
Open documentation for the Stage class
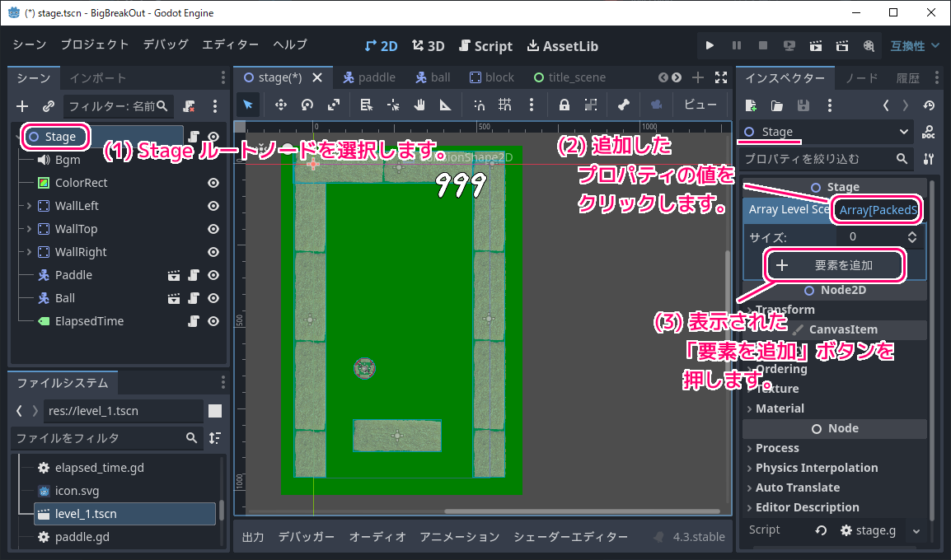pyautogui.click(x=928, y=132)
